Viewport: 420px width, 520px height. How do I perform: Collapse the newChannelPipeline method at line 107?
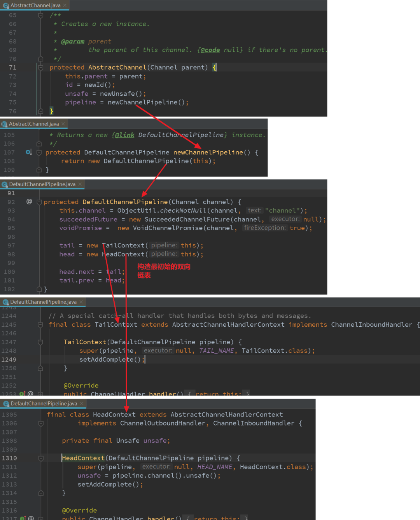(x=39, y=152)
